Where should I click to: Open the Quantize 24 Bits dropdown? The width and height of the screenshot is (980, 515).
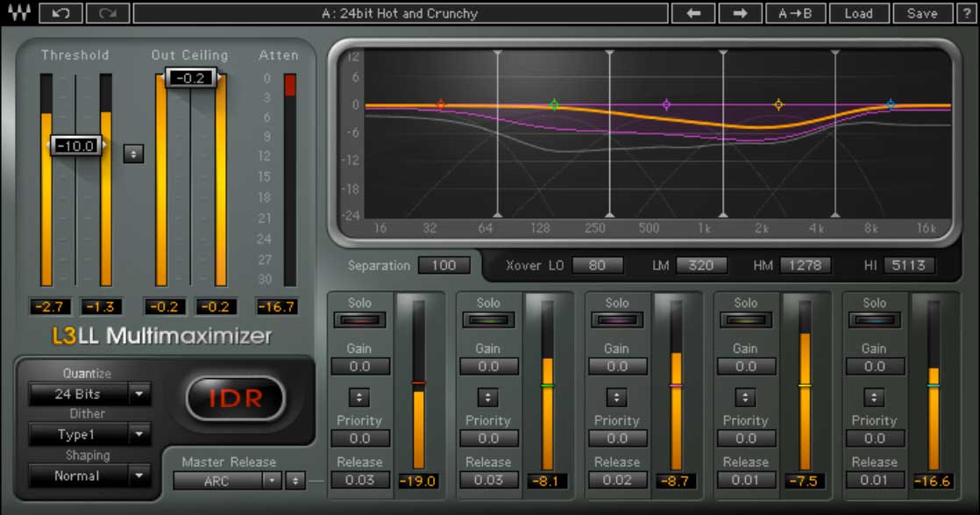click(89, 395)
